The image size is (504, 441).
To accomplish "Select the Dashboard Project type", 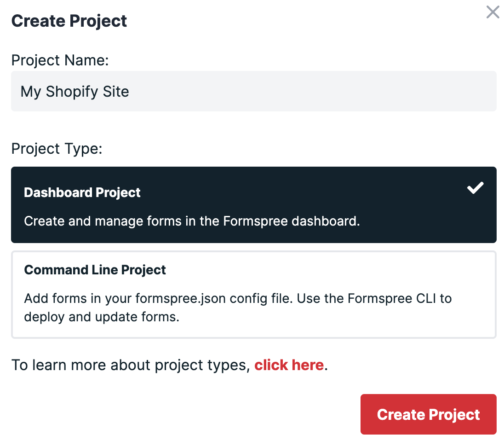I will (x=253, y=205).
